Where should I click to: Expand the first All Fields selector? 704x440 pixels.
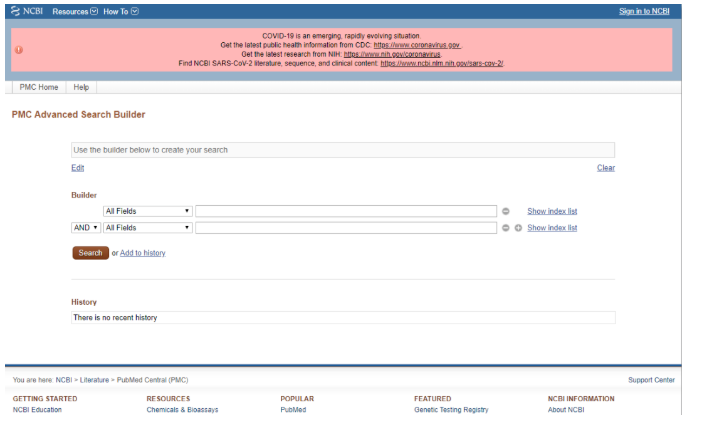(148, 211)
